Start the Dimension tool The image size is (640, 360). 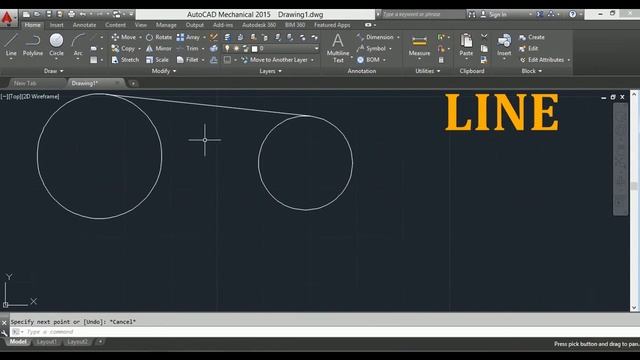(x=375, y=37)
